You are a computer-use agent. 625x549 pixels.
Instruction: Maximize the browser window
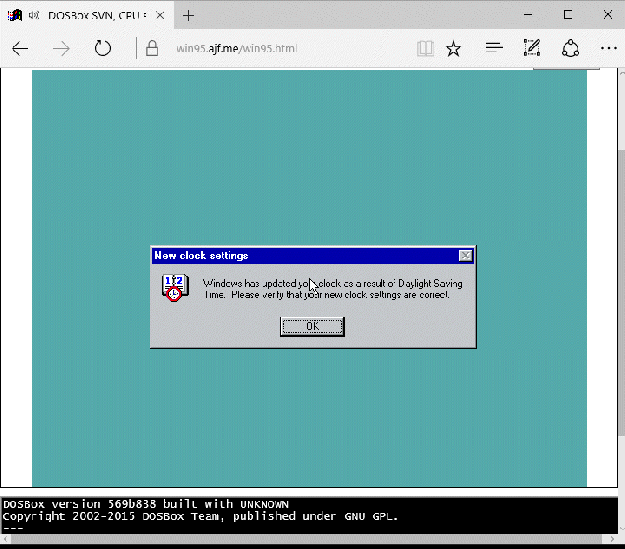tap(568, 15)
